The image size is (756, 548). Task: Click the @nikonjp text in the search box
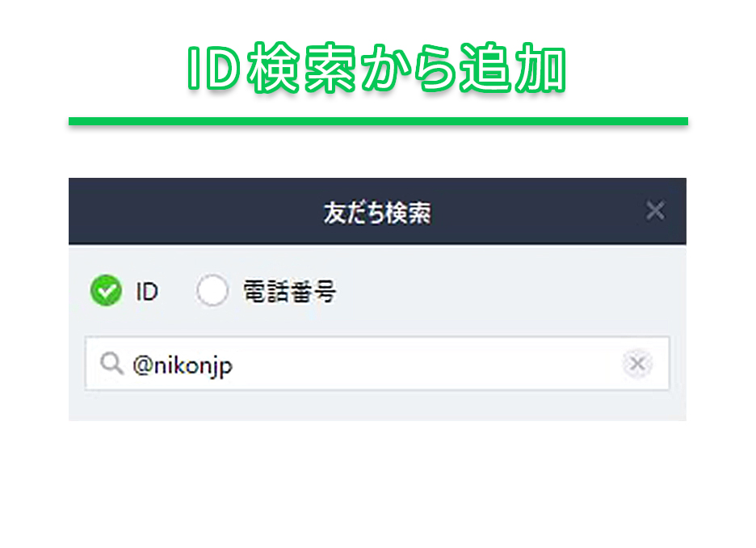[183, 365]
